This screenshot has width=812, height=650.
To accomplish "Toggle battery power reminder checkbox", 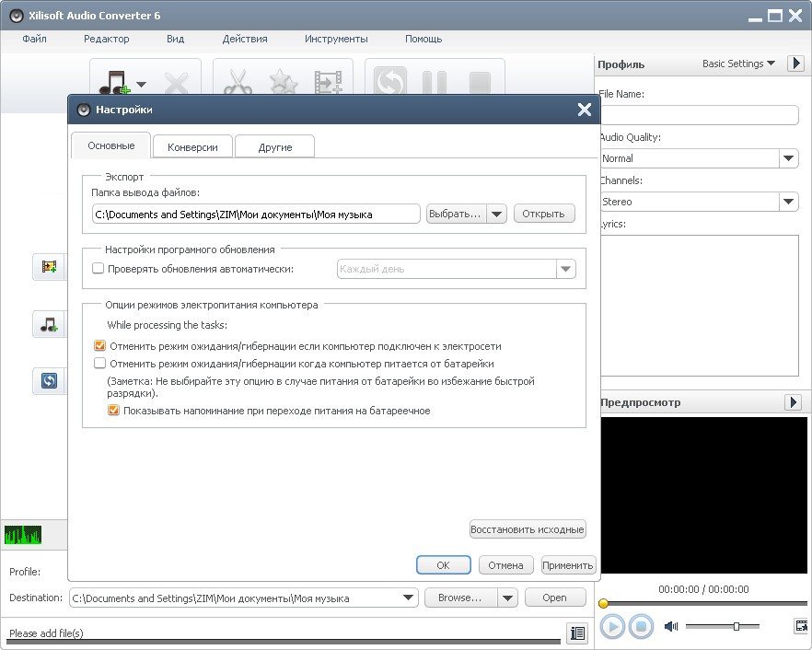I will tap(114, 411).
